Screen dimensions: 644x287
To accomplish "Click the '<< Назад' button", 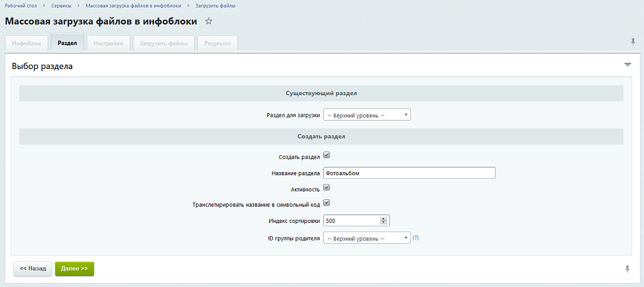I will tap(33, 268).
